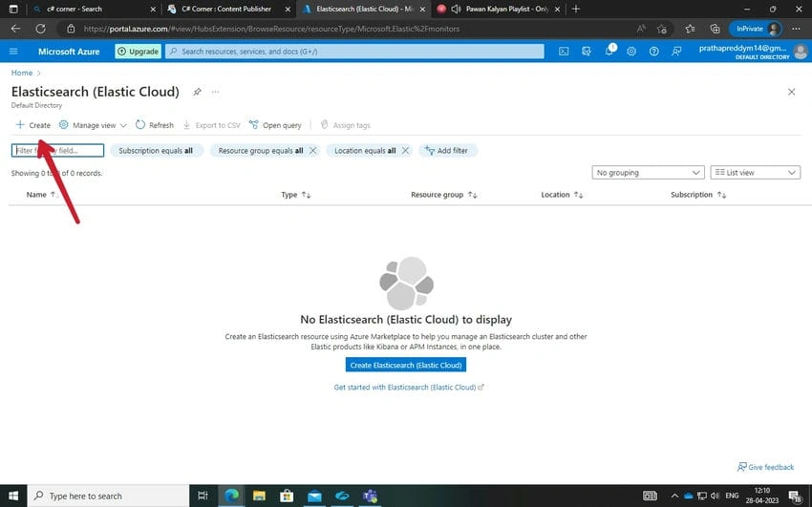Open Get started with Elasticsearch link

[409, 387]
